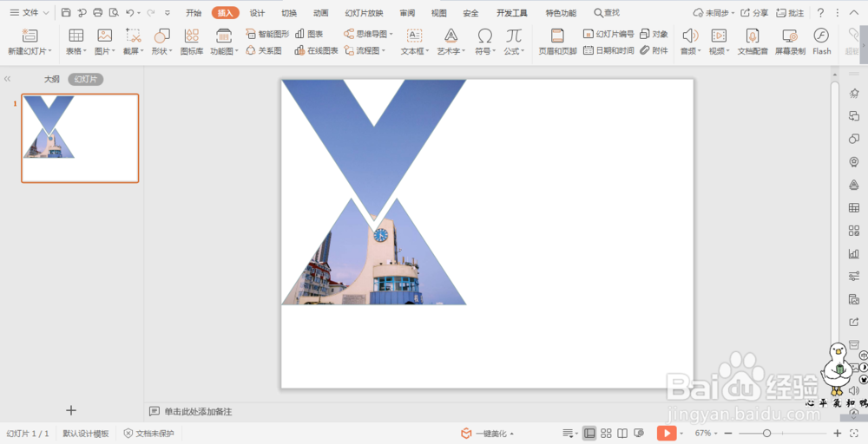Click the Shapes (形状) icon
This screenshot has width=868, height=444.
161,36
